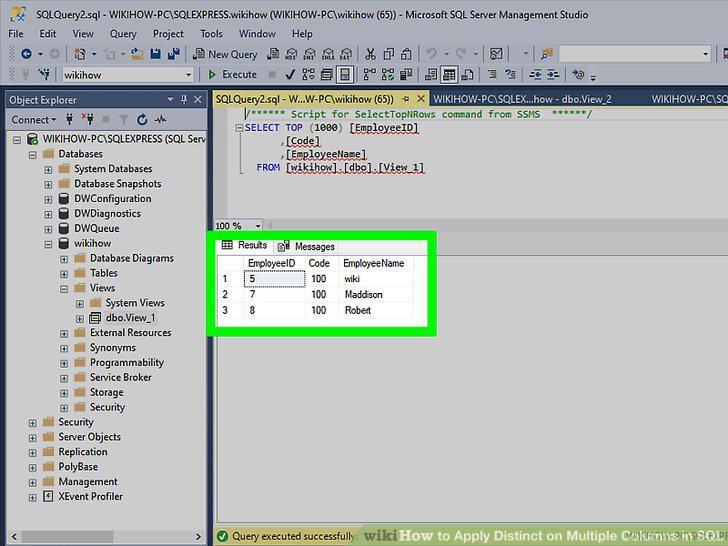Image resolution: width=728 pixels, height=546 pixels.
Task: Toggle the IntelliSense Enabled icon
Action: 345,74
